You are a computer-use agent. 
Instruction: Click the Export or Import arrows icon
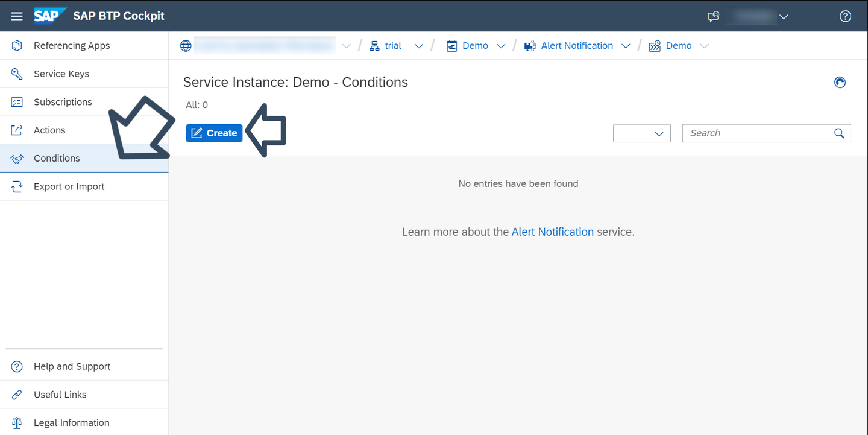(x=17, y=186)
